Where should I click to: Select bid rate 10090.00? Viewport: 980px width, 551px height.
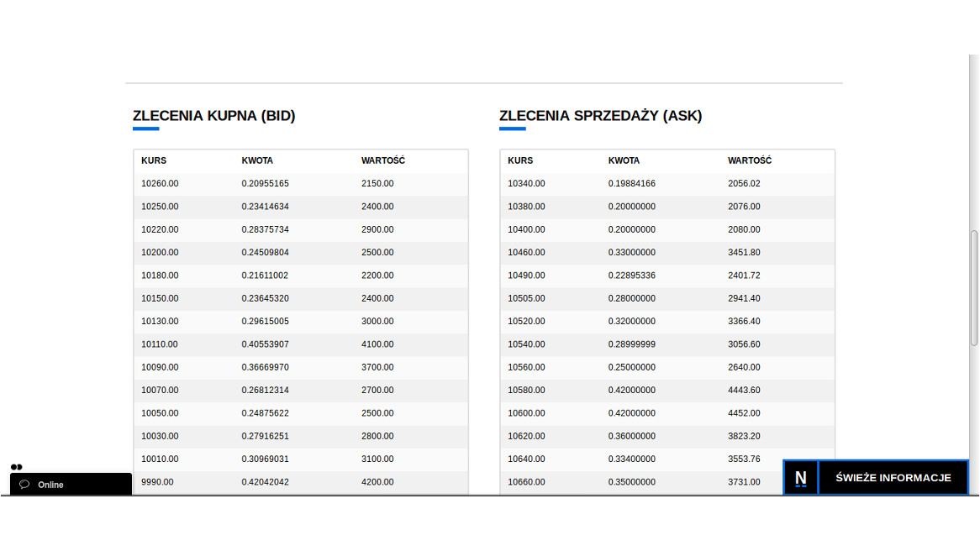point(160,367)
